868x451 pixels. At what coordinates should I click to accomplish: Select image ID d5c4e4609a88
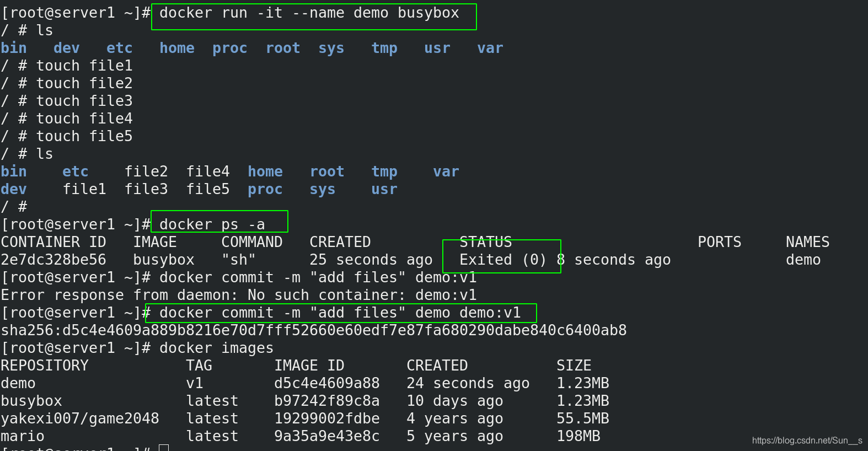click(327, 383)
